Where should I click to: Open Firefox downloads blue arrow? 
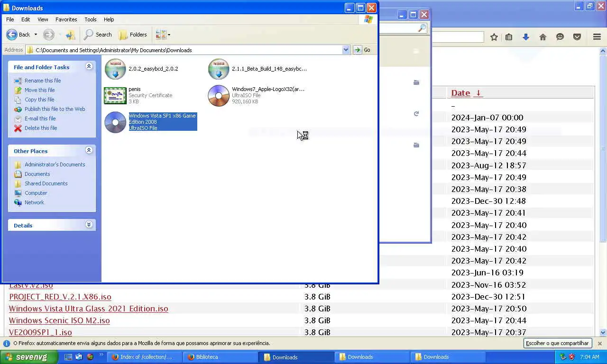(x=525, y=37)
